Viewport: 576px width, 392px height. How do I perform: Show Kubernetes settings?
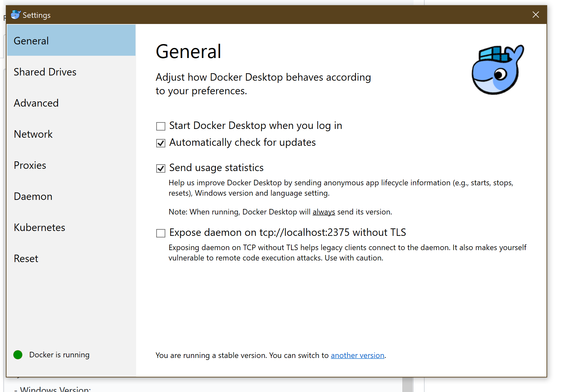71,227
